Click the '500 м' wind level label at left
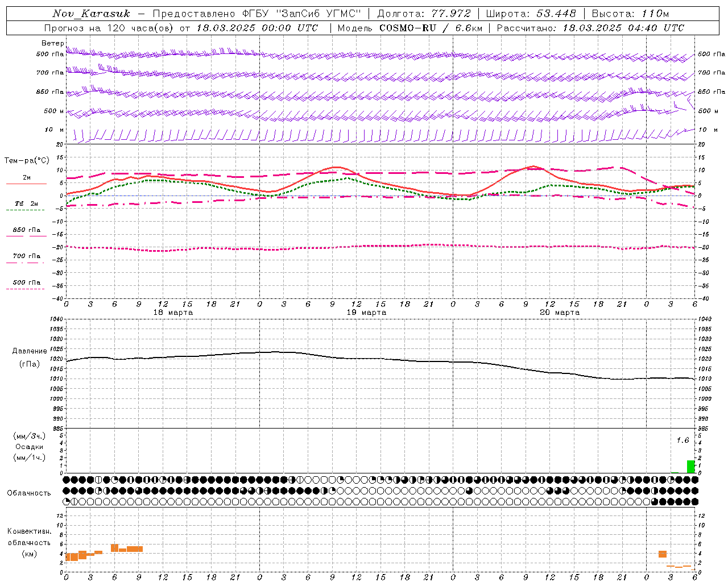The height and width of the screenshot is (582, 728). click(x=54, y=111)
